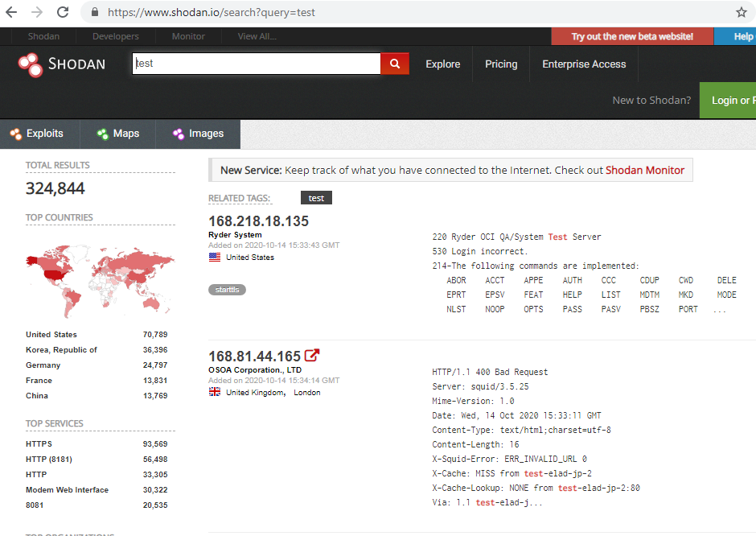
Task: Click the 'X-Squid-Error: ERR_INVALID_URL 0' line
Action: tap(509, 459)
